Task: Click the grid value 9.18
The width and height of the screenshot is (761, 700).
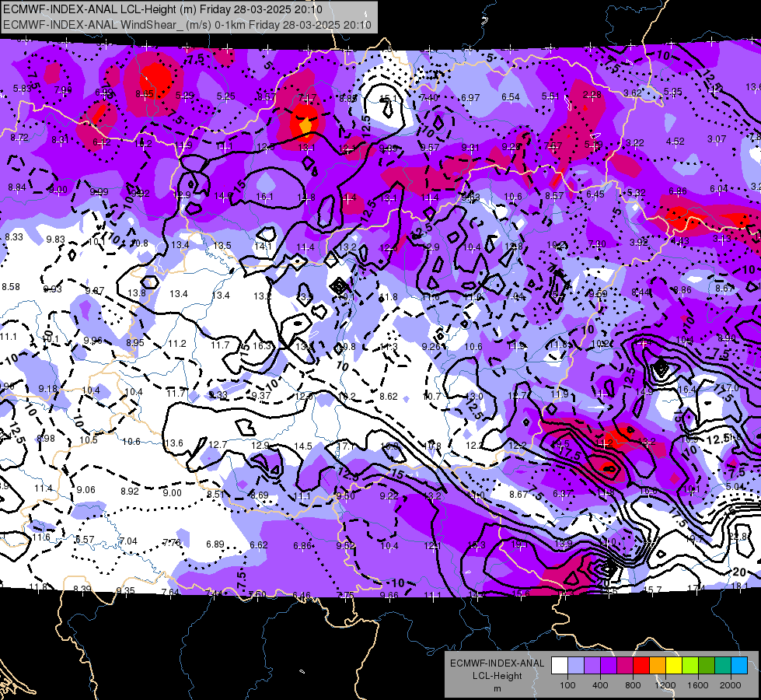Action: tap(48, 389)
